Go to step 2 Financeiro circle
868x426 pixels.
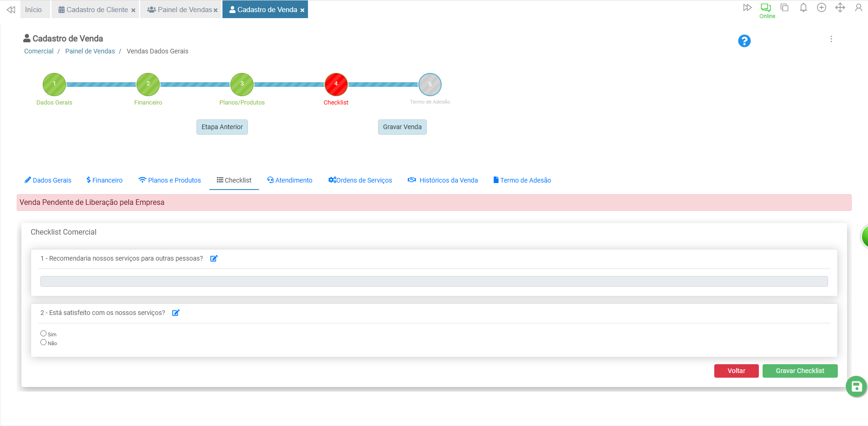(x=148, y=84)
